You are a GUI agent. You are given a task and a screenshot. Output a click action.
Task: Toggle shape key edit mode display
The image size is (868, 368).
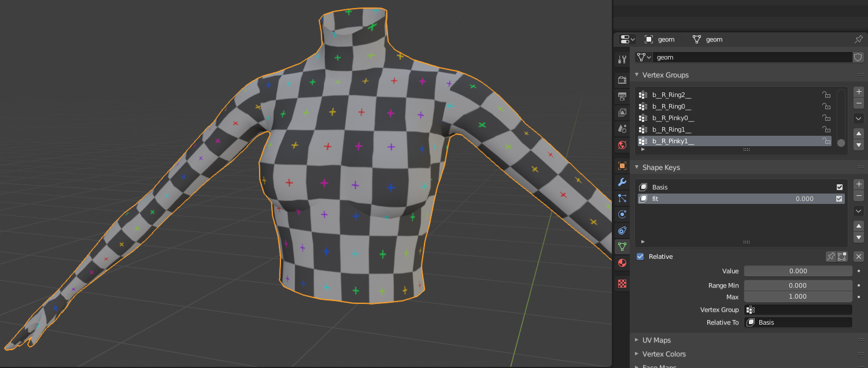[x=842, y=257]
